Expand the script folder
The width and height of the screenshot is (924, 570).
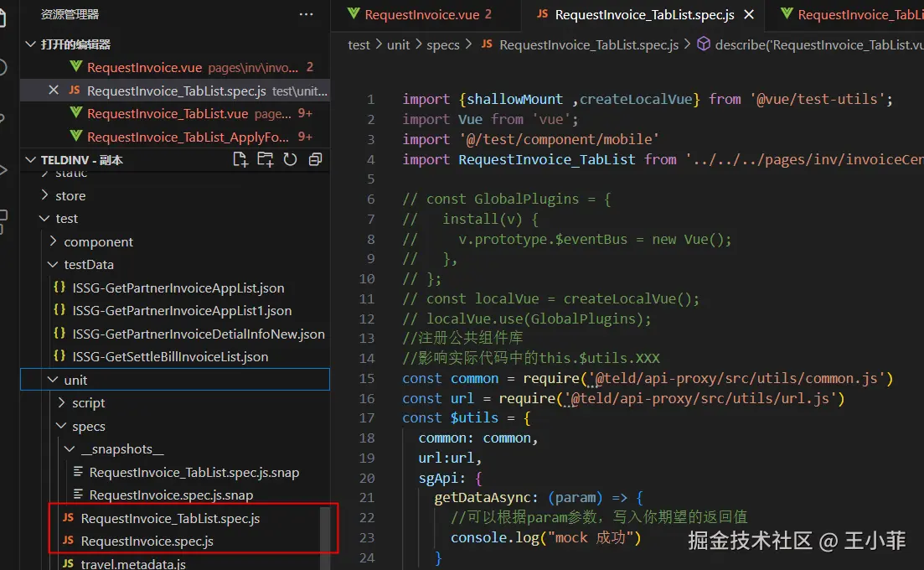click(61, 402)
